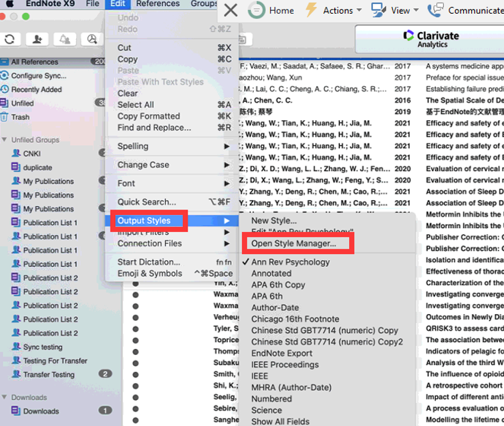Select the Author-Date output style
The width and height of the screenshot is (504, 426).
point(275,308)
